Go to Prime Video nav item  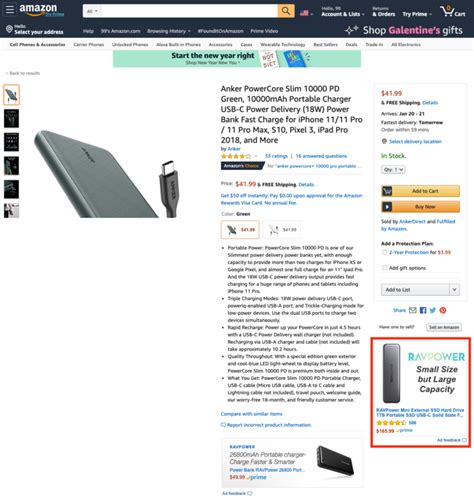click(264, 31)
